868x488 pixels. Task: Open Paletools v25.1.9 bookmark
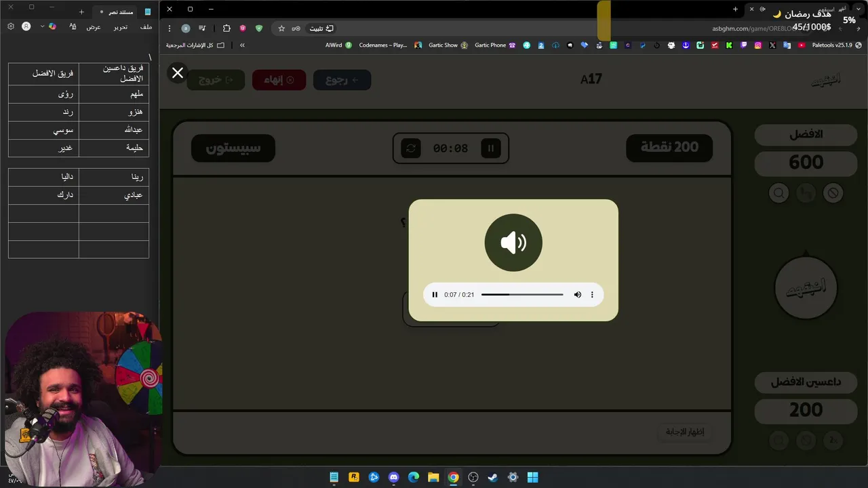point(837,45)
